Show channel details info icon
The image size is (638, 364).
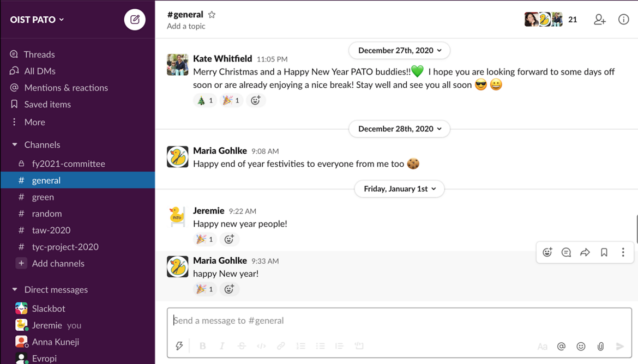(623, 20)
